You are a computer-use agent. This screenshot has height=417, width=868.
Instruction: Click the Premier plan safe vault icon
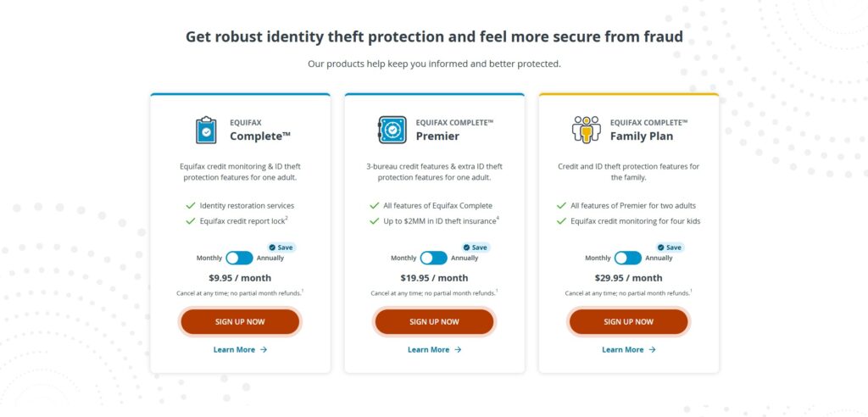coord(392,130)
